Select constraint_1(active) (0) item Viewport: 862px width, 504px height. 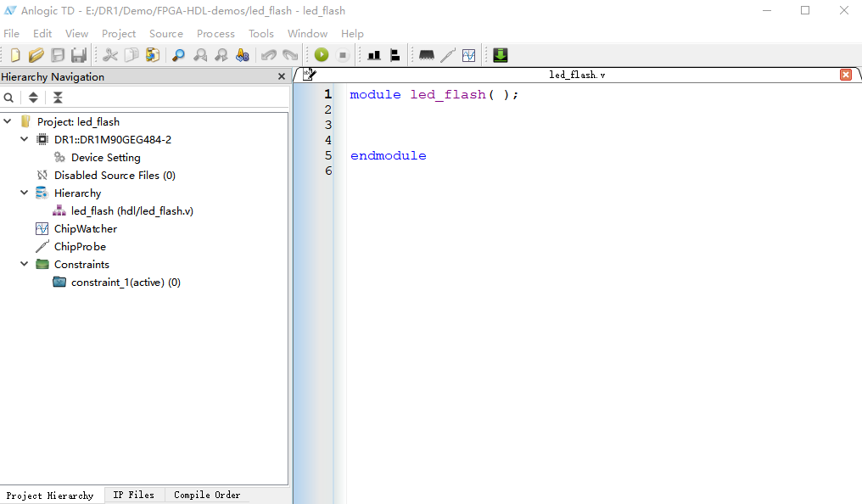coord(126,283)
